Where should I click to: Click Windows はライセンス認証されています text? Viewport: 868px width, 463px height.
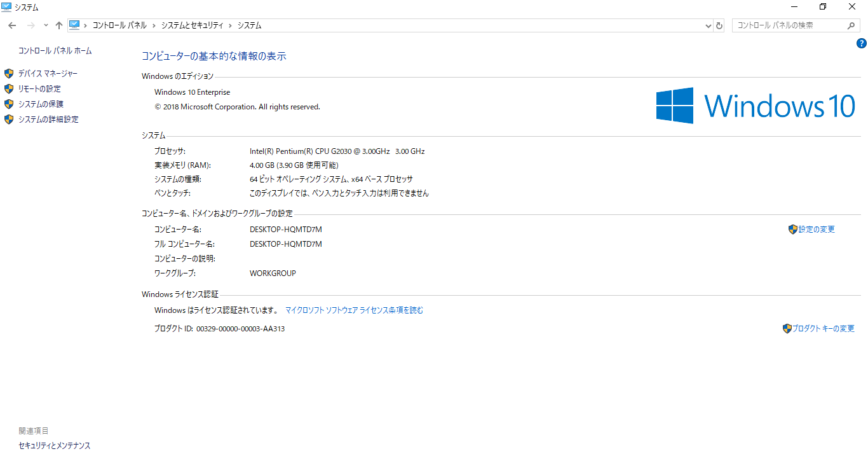[x=216, y=310]
